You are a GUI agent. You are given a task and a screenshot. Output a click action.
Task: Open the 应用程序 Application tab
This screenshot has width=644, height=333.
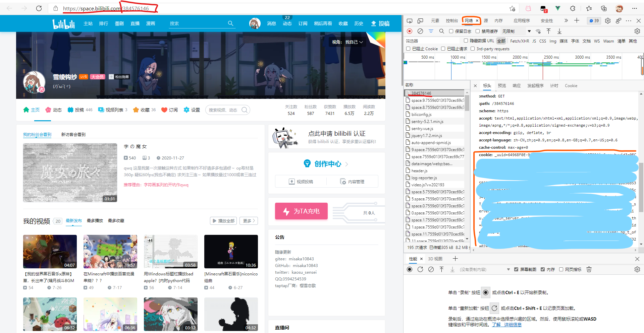click(522, 21)
